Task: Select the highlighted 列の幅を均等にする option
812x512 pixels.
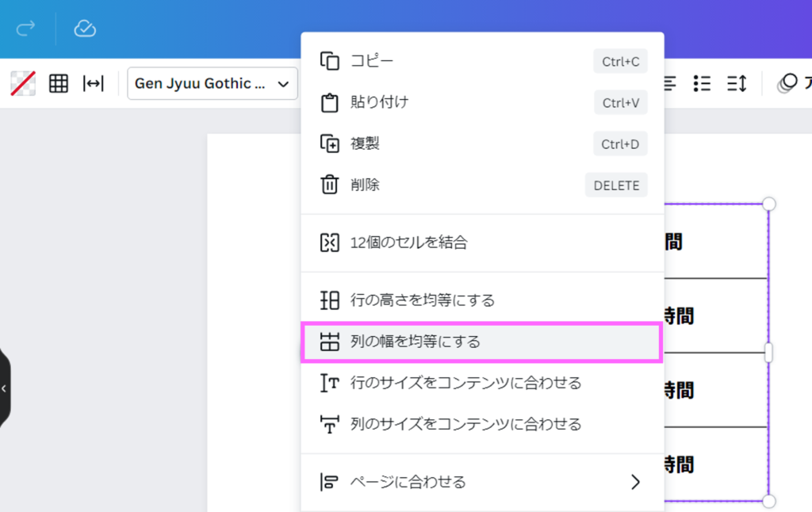Action: click(415, 342)
